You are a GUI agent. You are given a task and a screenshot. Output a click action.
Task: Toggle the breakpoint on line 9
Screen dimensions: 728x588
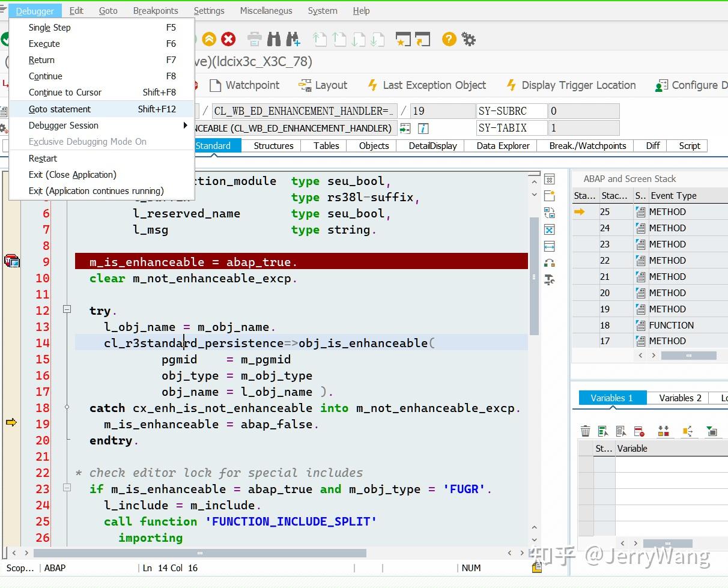12,261
